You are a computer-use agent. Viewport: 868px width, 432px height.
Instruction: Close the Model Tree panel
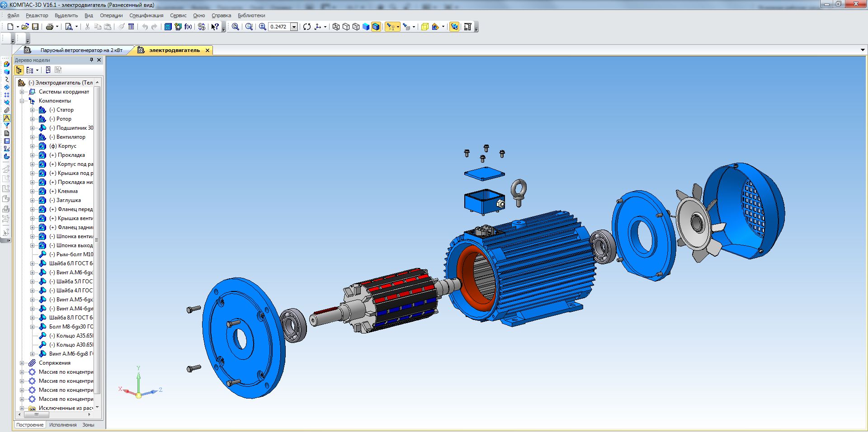(99, 60)
